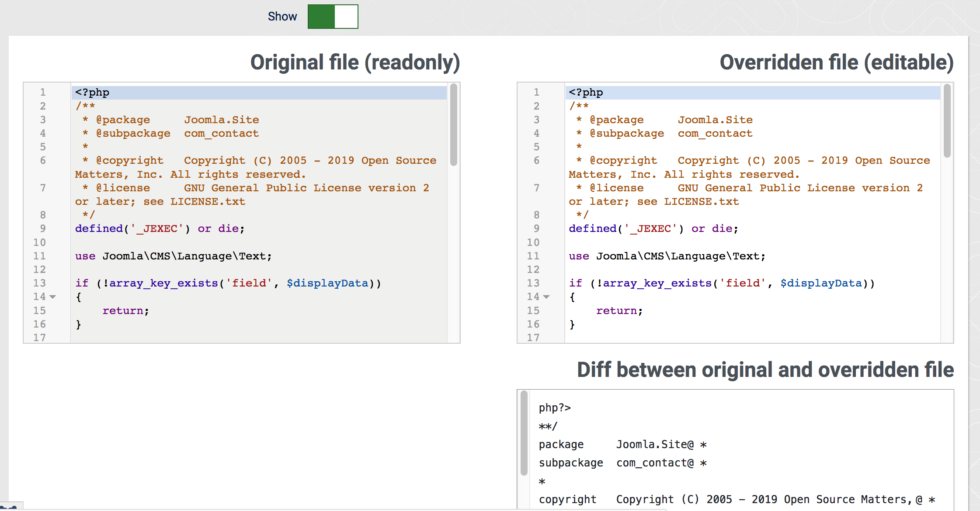Click 'return;' in the original file

tap(126, 311)
